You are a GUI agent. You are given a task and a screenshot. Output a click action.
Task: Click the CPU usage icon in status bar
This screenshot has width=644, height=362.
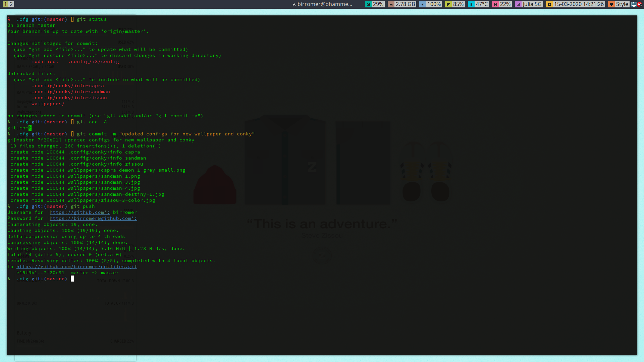click(x=368, y=4)
